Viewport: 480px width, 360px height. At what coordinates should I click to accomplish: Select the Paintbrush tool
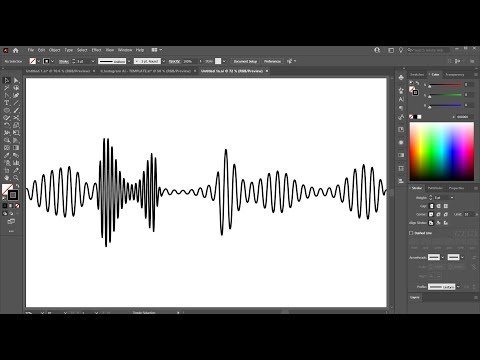pos(16,110)
